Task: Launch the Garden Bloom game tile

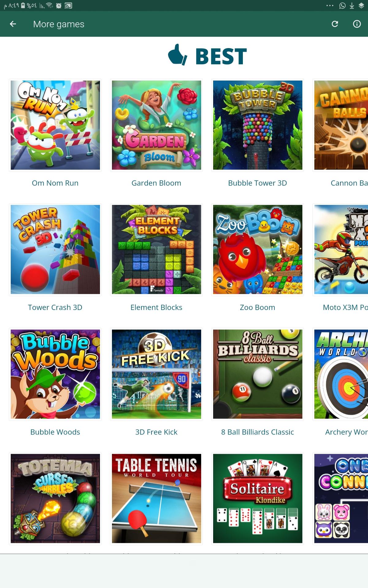Action: coord(156,125)
